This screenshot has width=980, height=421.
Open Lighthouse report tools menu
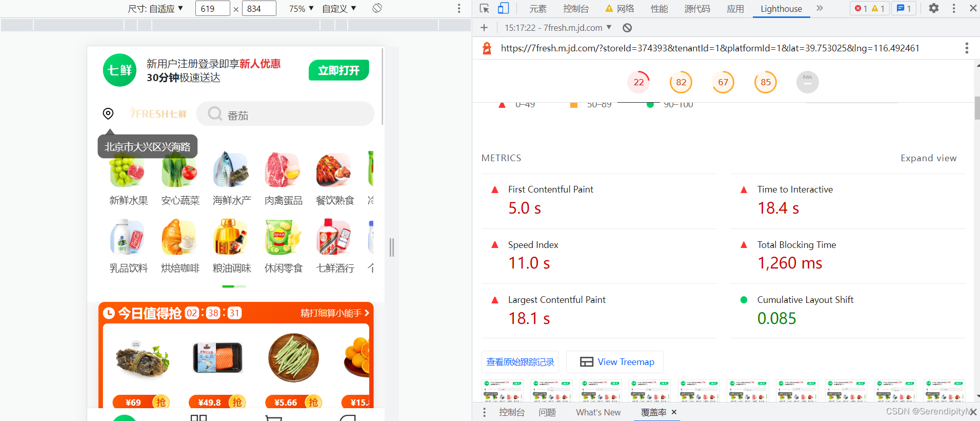tap(967, 48)
